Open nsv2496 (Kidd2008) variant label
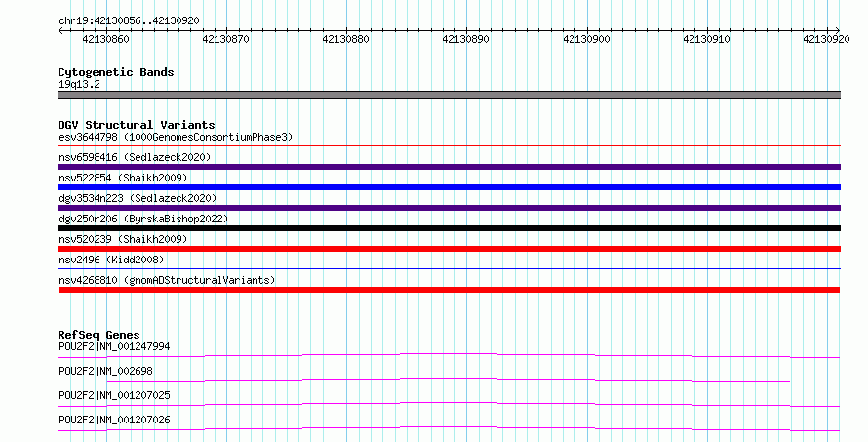This screenshot has width=868, height=442. [x=111, y=260]
